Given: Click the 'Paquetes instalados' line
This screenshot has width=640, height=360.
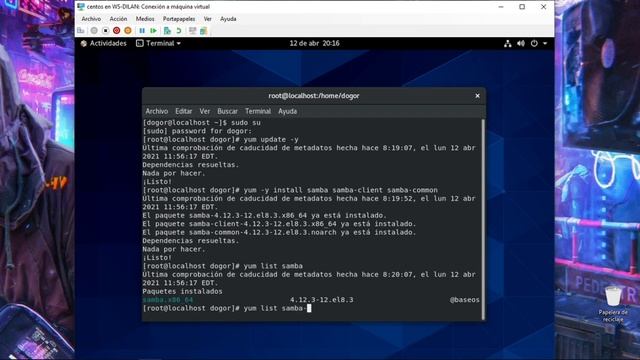Looking at the screenshot, I should pos(182,291).
